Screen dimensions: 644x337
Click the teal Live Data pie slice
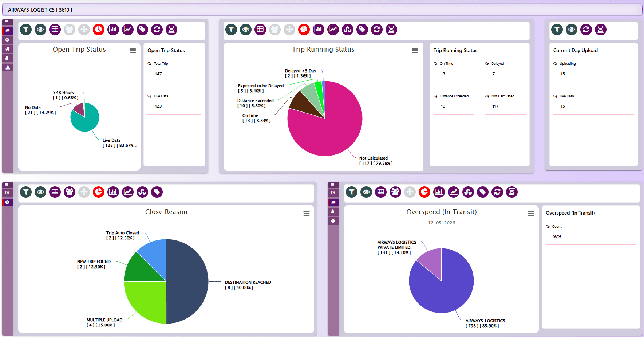[x=87, y=122]
